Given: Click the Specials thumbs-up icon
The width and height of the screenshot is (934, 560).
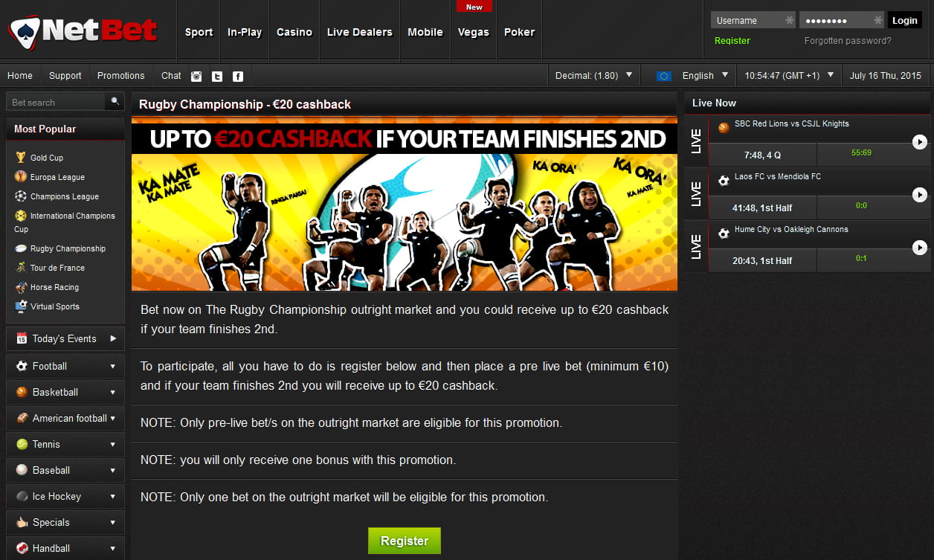Looking at the screenshot, I should 22,522.
